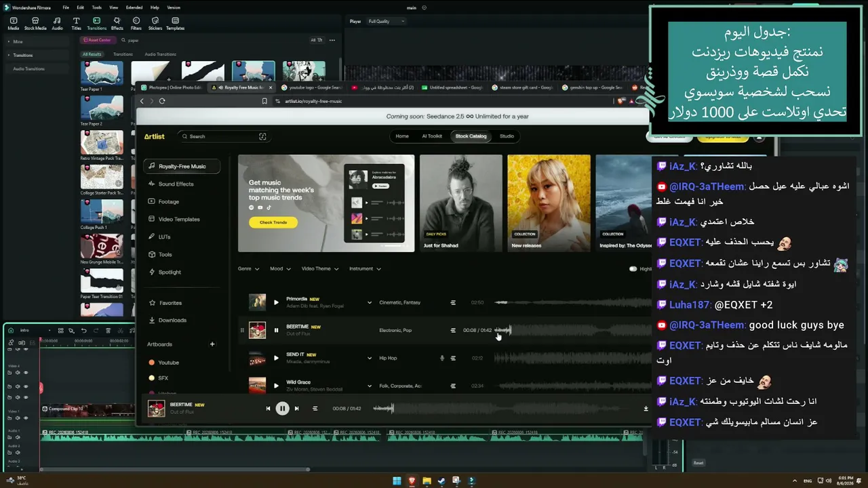The height and width of the screenshot is (488, 868).
Task: Open Royalty-Free Music in Artlist sidebar
Action: tap(182, 166)
